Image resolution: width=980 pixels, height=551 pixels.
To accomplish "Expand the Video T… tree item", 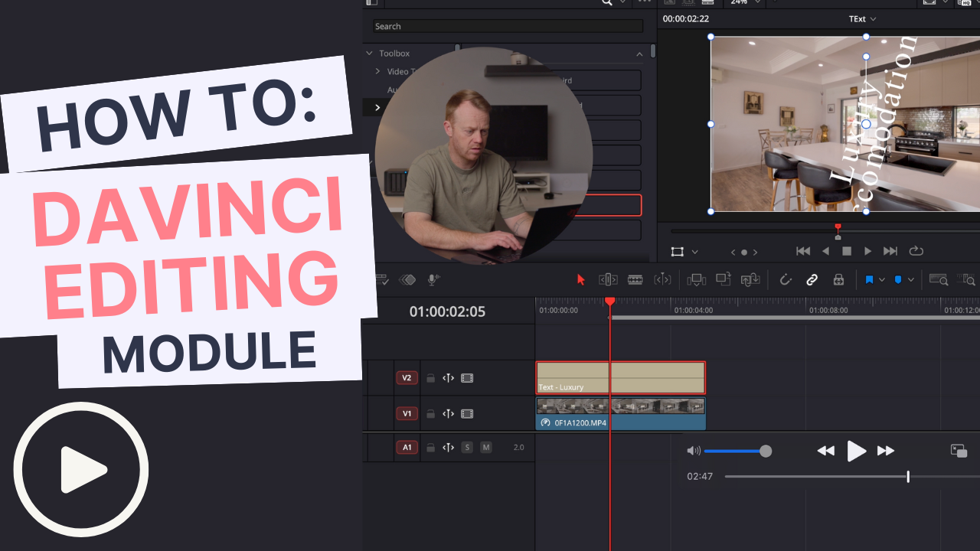I will (377, 71).
